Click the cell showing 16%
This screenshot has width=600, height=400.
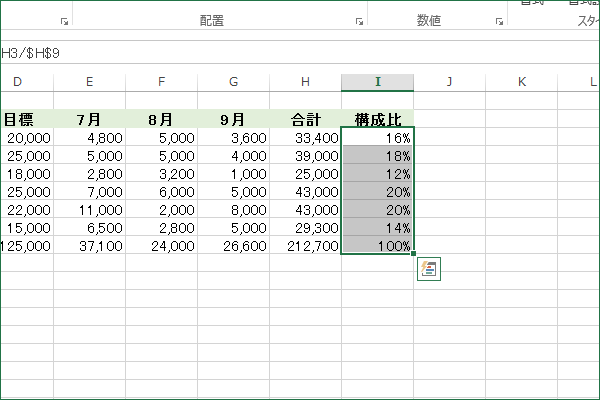pyautogui.click(x=377, y=137)
